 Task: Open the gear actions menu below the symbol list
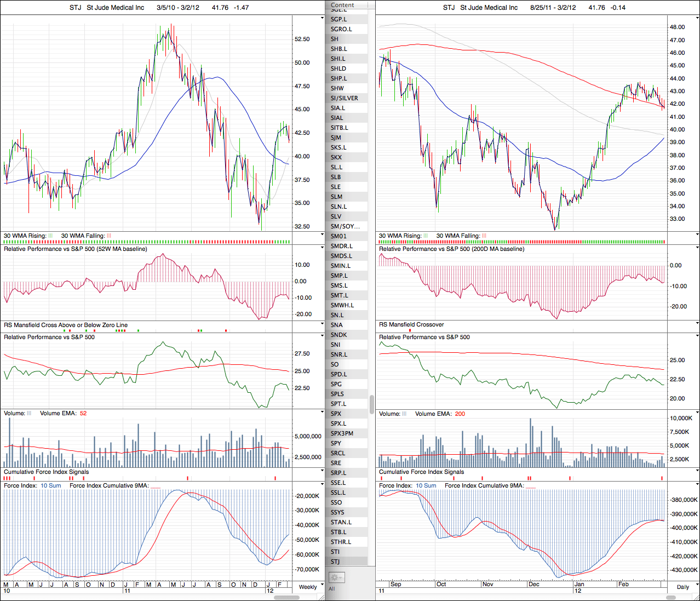click(x=336, y=577)
